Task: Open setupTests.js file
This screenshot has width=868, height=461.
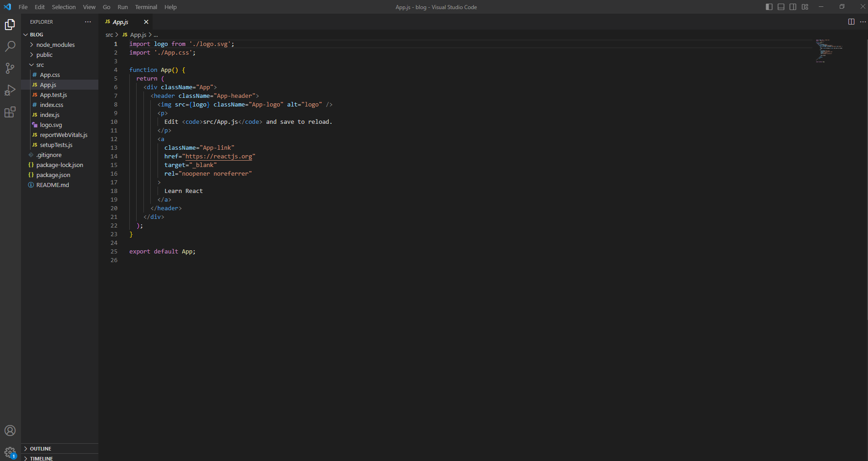Action: pos(60,145)
